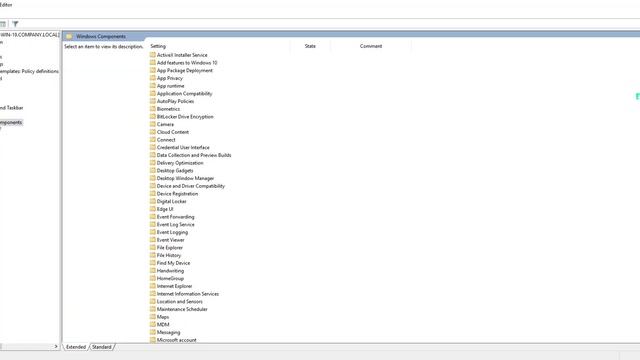
Task: Select Desktop Window Manager folder
Action: pyautogui.click(x=182, y=178)
